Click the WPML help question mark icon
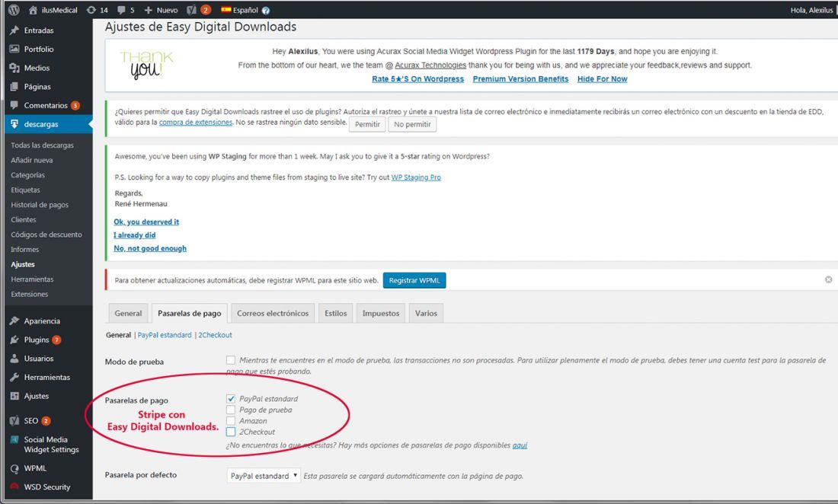Image resolution: width=838 pixels, height=504 pixels. coord(266,10)
